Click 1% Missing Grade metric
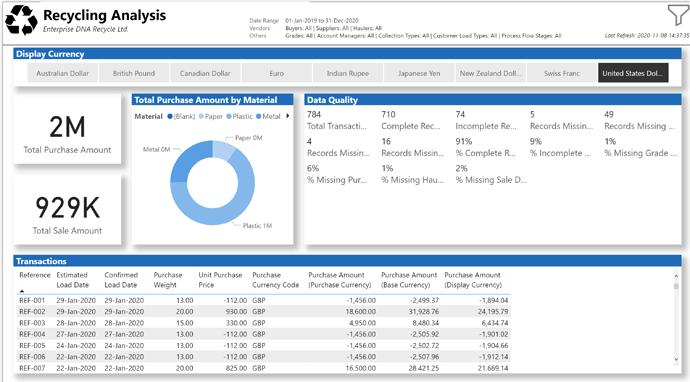Viewport: 690px width, 382px height. (610, 142)
